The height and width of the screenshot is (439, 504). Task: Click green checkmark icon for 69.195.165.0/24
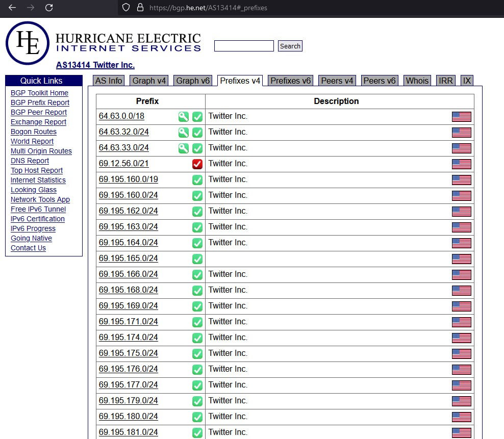197,259
